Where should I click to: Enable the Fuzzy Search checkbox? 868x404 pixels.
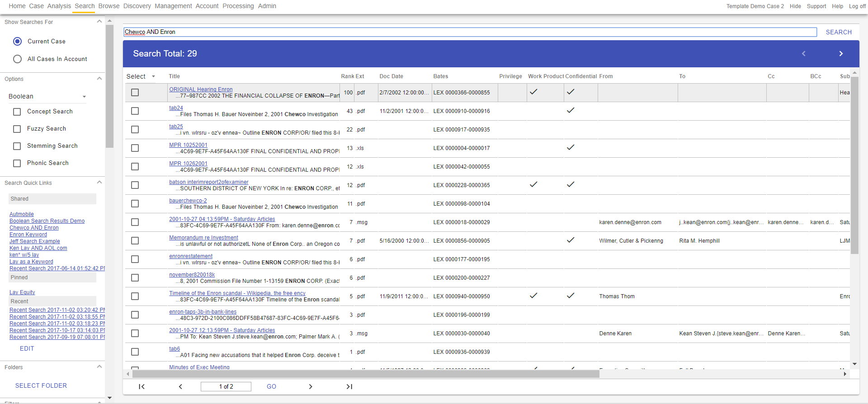click(x=17, y=129)
